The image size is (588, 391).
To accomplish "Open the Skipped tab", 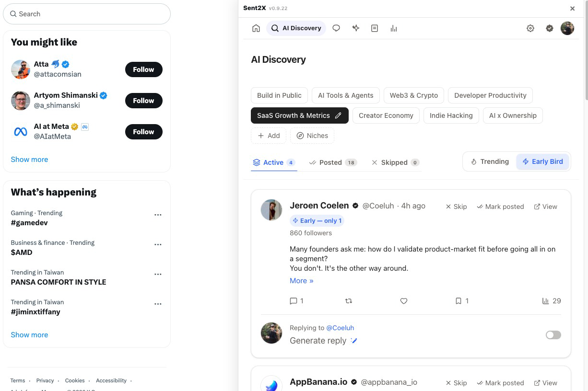I will 395,162.
